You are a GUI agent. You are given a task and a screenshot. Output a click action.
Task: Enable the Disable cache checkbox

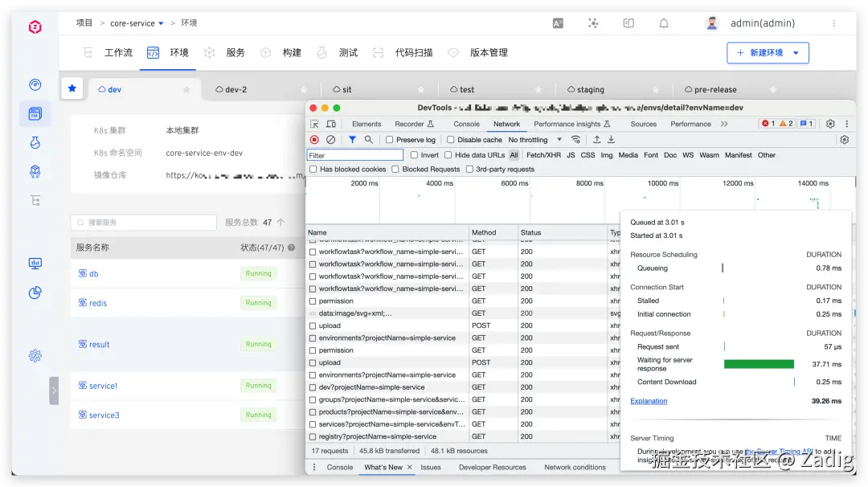[451, 140]
